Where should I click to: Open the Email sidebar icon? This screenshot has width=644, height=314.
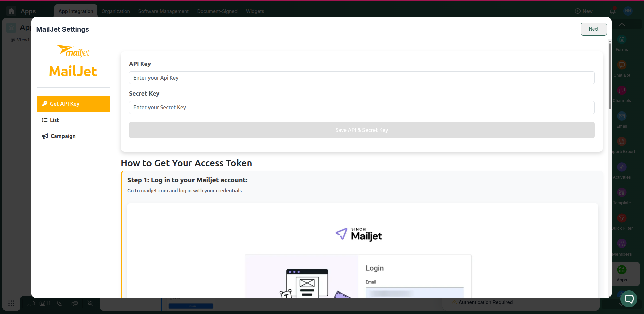tap(621, 116)
